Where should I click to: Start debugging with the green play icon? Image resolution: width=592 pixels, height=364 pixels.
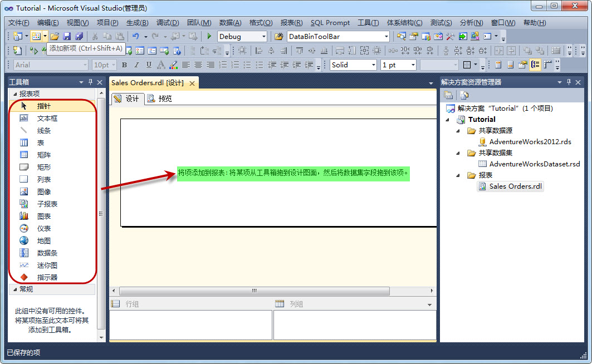pyautogui.click(x=209, y=36)
